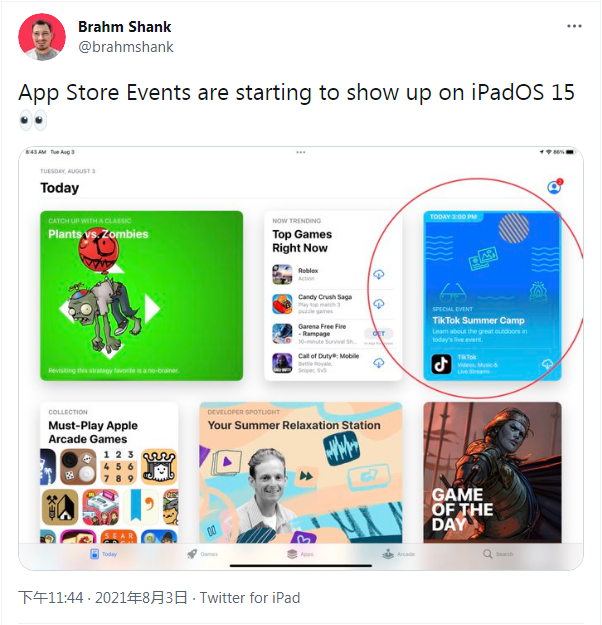Get Garena Free Fire Rampage
The image size is (602, 625).
379,334
